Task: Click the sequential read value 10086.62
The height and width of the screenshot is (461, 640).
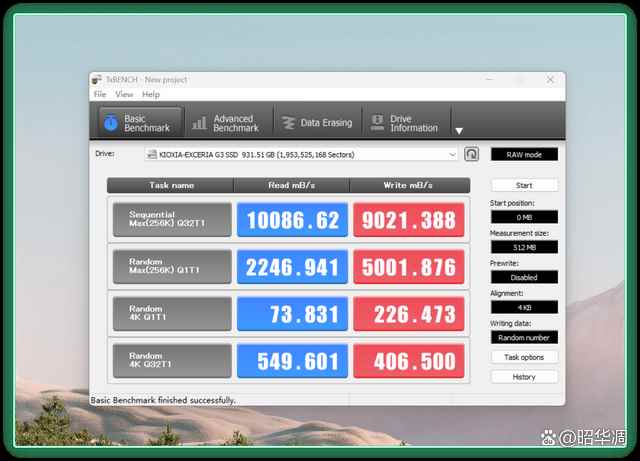Action: pyautogui.click(x=292, y=220)
